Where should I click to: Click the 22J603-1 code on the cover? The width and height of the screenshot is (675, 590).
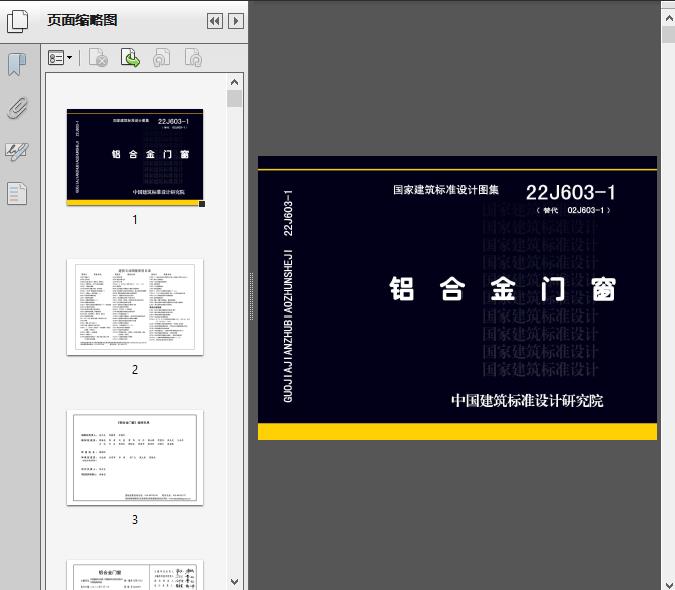(570, 192)
